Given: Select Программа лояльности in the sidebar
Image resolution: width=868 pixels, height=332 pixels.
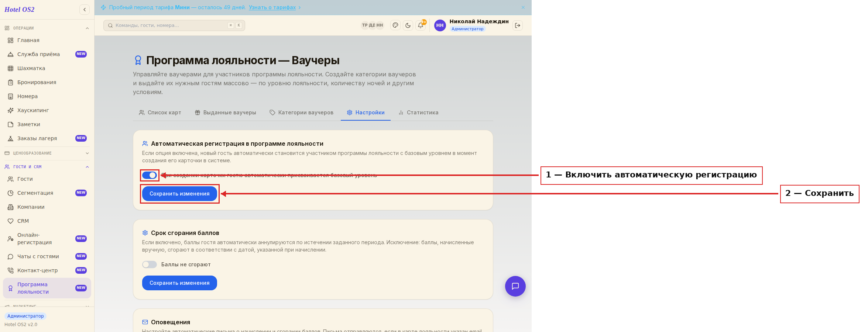Looking at the screenshot, I should (x=47, y=288).
